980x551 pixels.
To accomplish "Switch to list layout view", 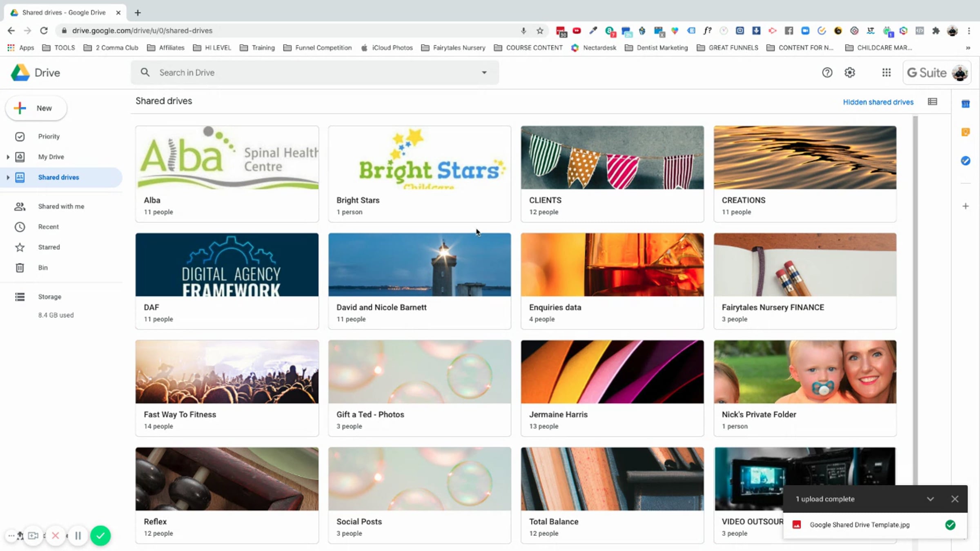I will pyautogui.click(x=932, y=102).
